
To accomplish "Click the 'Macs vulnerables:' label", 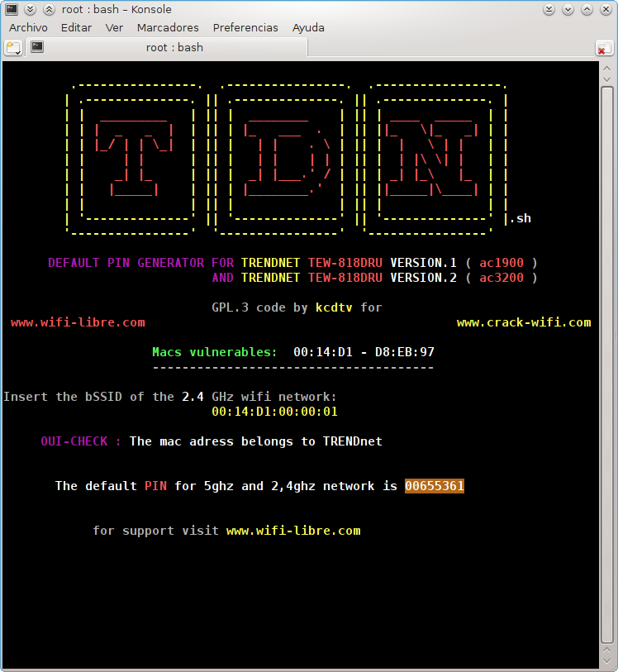I will click(x=215, y=352).
